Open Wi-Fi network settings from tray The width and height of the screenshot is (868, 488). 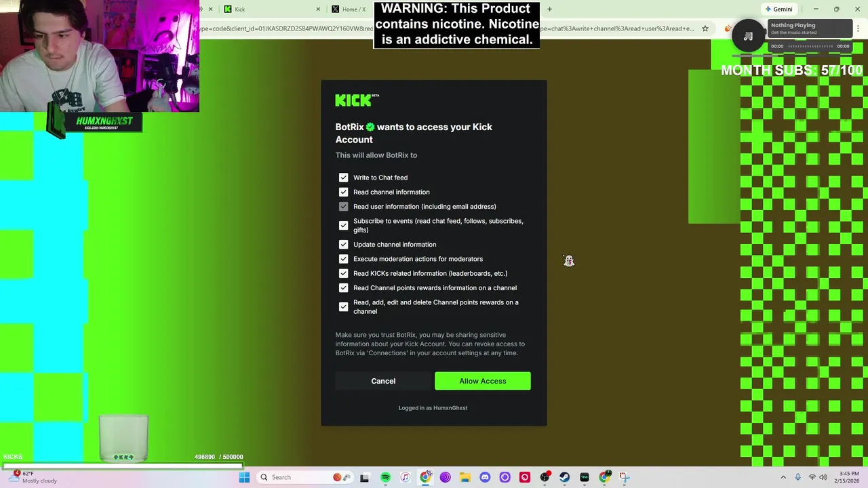point(812,477)
